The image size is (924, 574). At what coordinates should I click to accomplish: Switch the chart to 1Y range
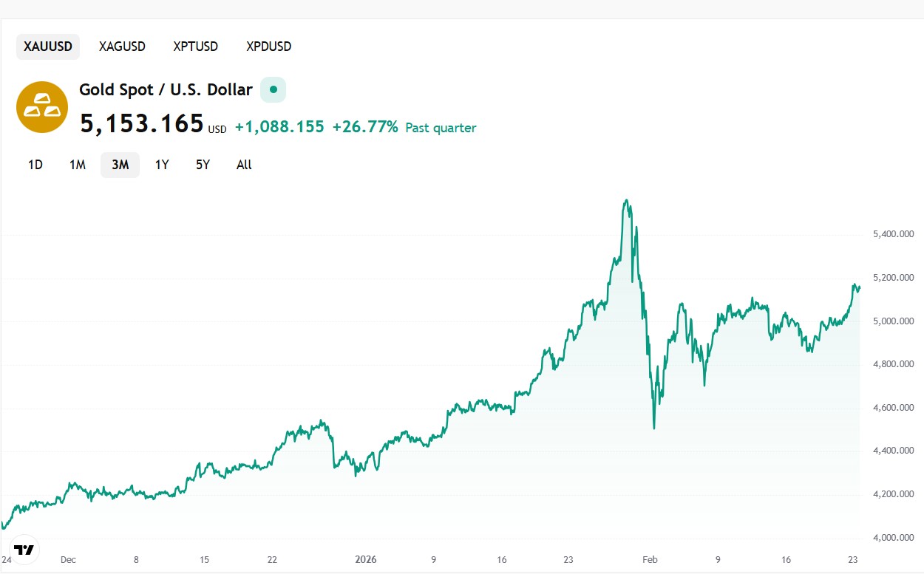pyautogui.click(x=162, y=165)
